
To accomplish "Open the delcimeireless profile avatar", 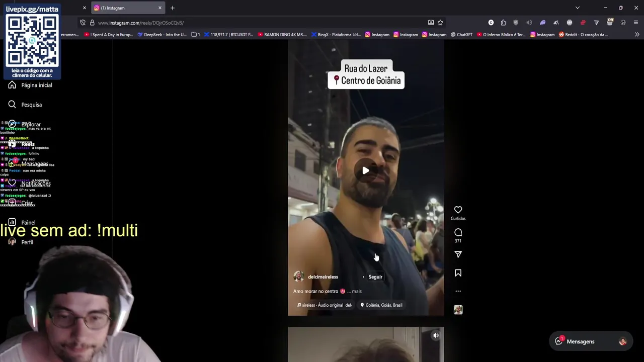I will (x=298, y=277).
